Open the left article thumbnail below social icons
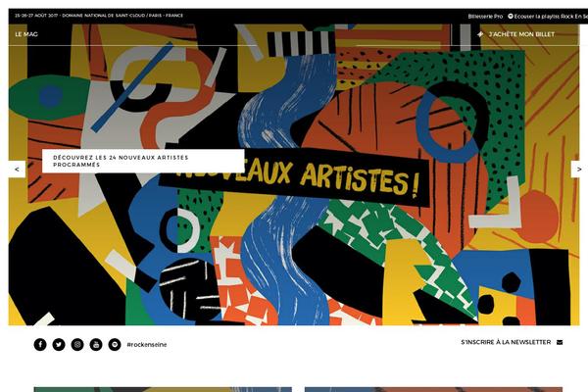The width and height of the screenshot is (588, 392). coord(163,389)
